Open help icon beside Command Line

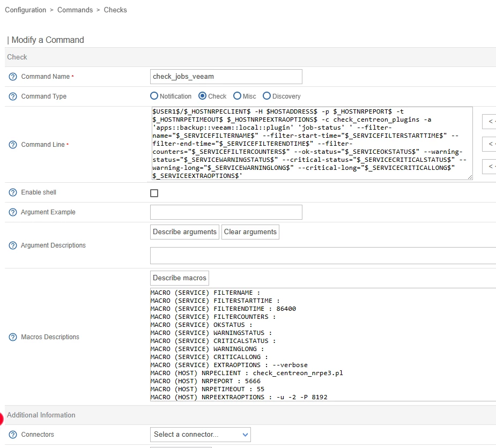13,145
